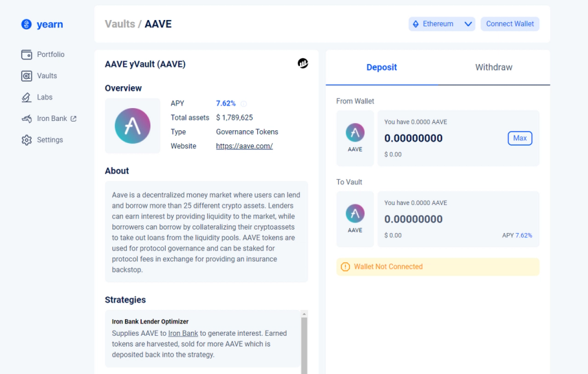Switch to the Withdraw tab
Image resolution: width=588 pixels, height=374 pixels.
click(x=494, y=67)
